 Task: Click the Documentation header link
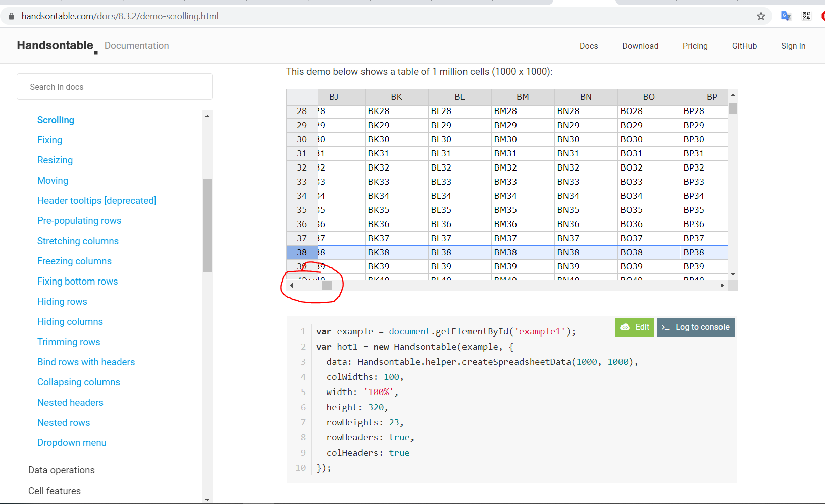pyautogui.click(x=137, y=46)
